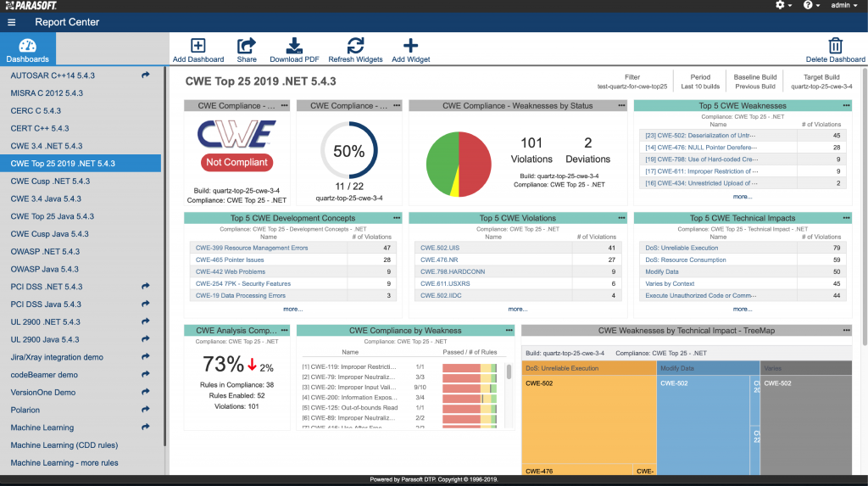Image resolution: width=868 pixels, height=486 pixels.
Task: Open the Dashboards tab
Action: [x=28, y=49]
